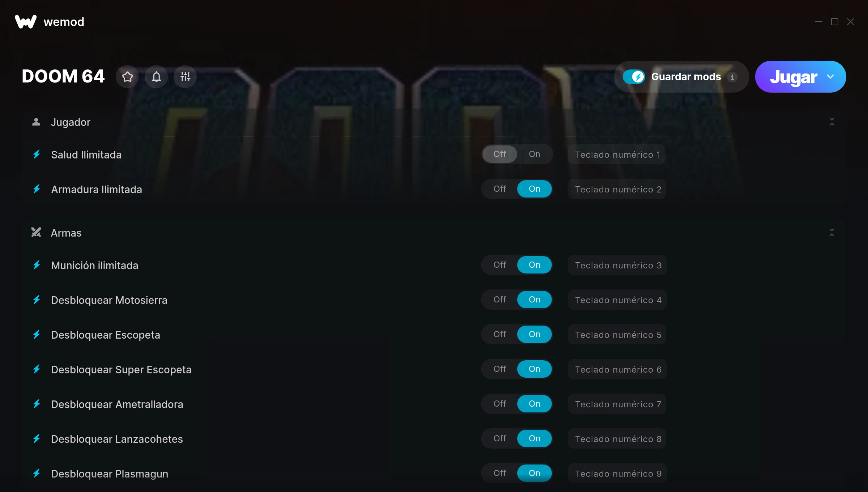Screen dimensions: 868x492
Task: Click the person icon next to Jugador
Action: coord(36,122)
